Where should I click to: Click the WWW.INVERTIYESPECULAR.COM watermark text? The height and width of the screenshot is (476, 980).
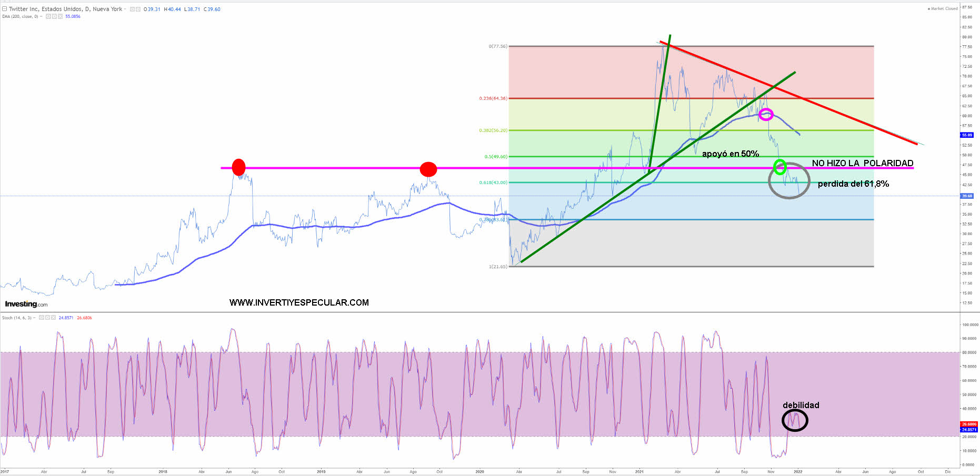pos(299,302)
